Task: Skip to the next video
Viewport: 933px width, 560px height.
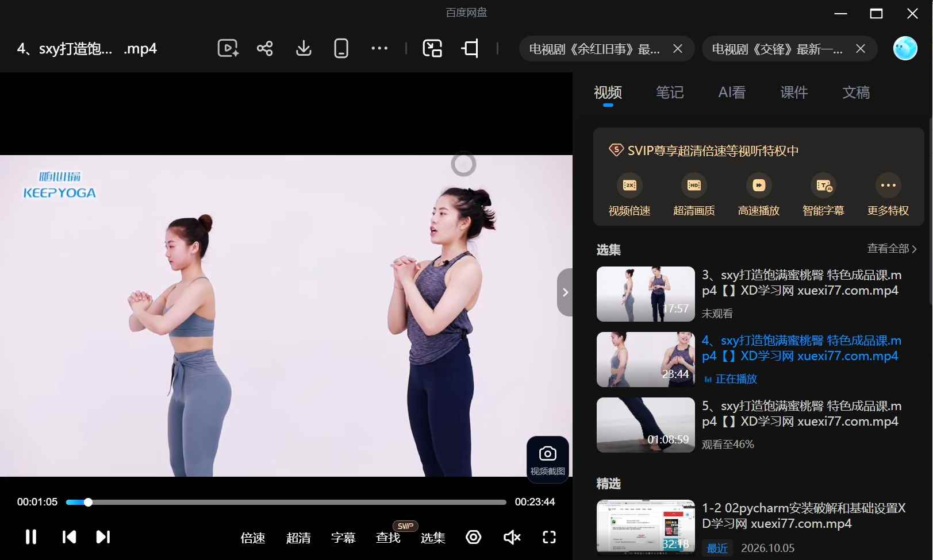Action: tap(103, 537)
